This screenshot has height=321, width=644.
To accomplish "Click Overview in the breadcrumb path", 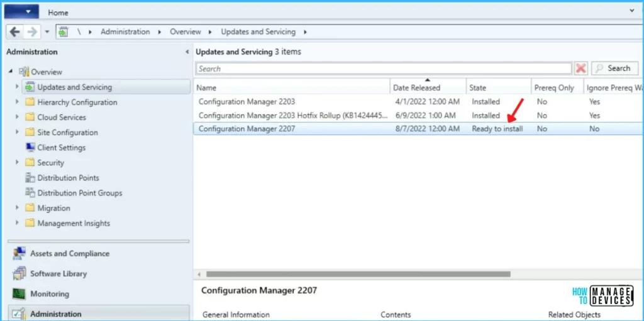I will (x=186, y=31).
